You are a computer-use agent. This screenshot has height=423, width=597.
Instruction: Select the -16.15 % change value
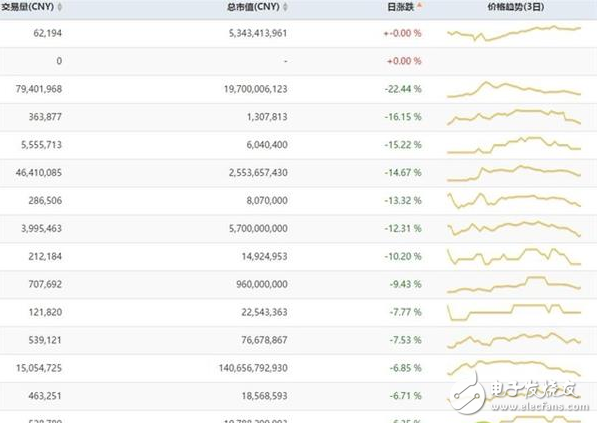[403, 117]
